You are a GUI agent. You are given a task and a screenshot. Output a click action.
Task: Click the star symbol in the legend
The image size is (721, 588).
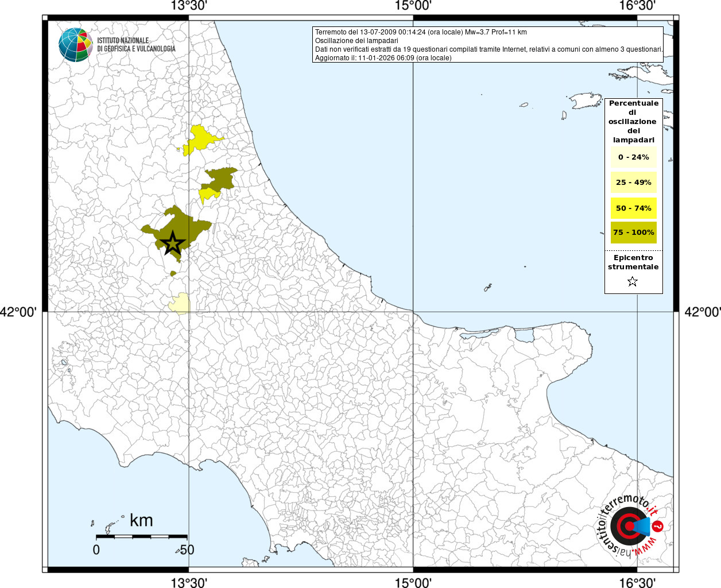click(x=633, y=281)
